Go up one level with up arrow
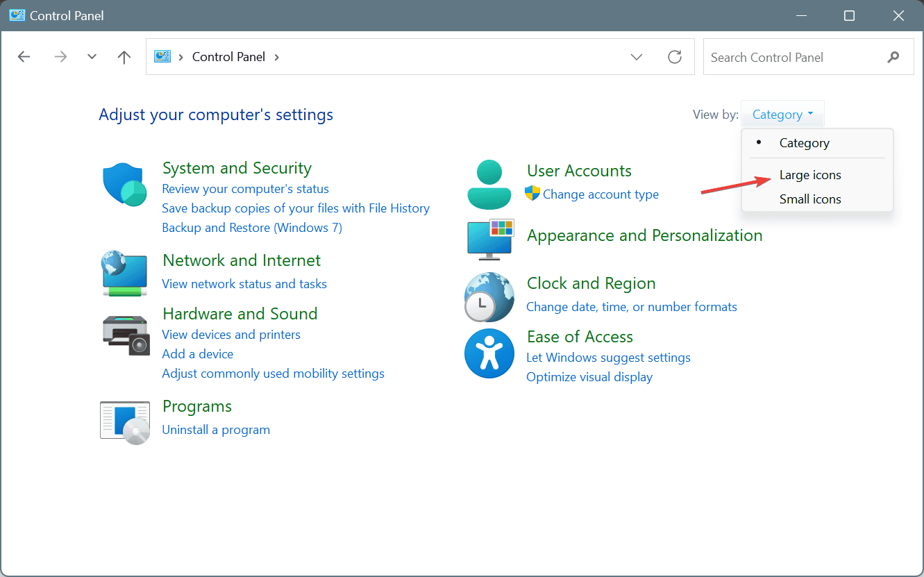The height and width of the screenshot is (577, 924). (124, 57)
